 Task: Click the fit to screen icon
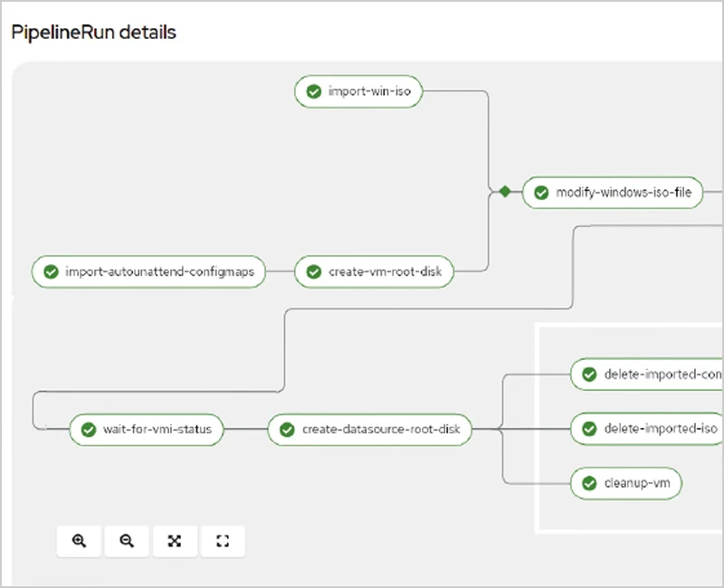176,541
